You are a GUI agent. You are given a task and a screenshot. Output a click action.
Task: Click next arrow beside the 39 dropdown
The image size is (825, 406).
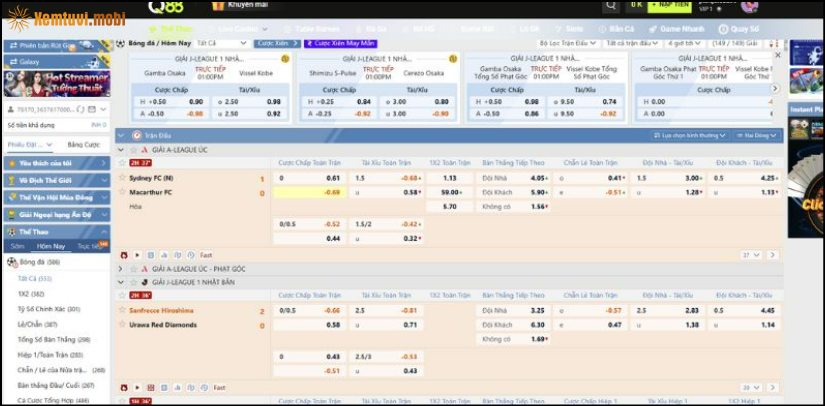tap(772, 388)
